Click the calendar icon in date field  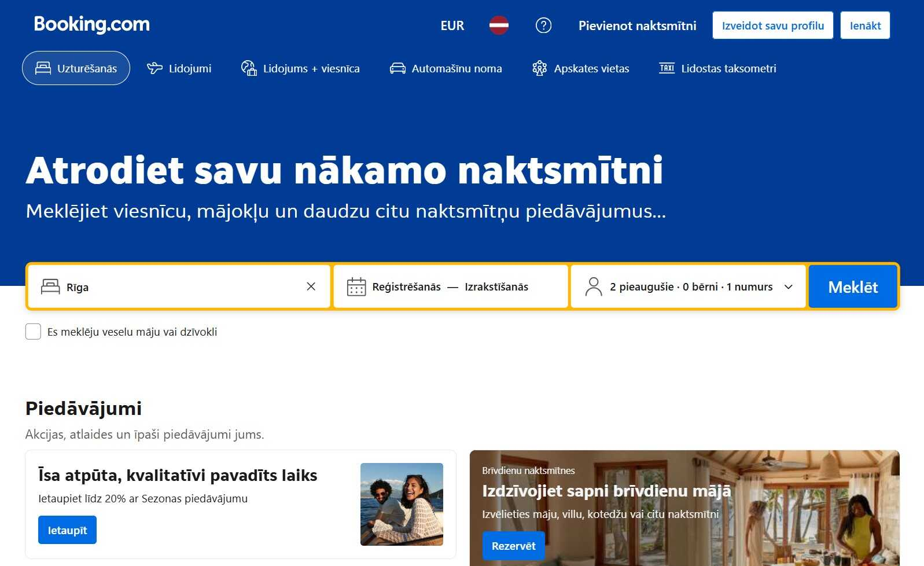coord(356,286)
